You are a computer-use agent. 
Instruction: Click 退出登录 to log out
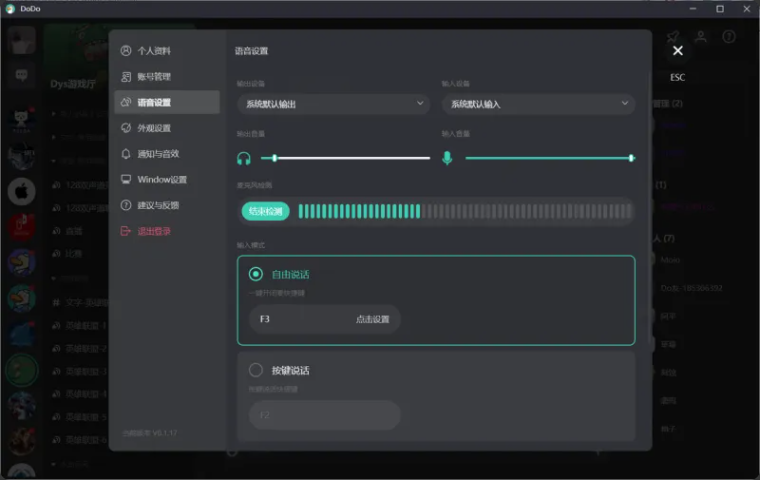[167, 231]
